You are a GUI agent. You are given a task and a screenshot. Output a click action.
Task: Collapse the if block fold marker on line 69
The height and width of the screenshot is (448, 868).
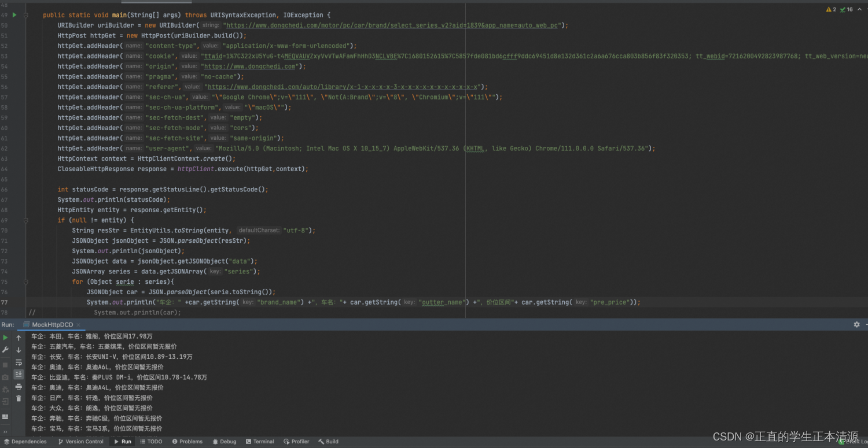pos(26,220)
